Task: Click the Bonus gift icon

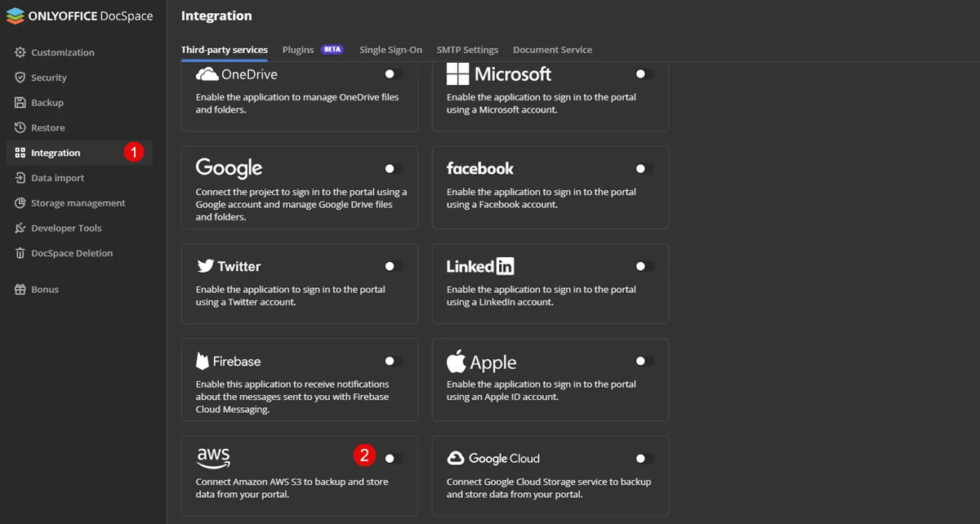Action: 20,289
